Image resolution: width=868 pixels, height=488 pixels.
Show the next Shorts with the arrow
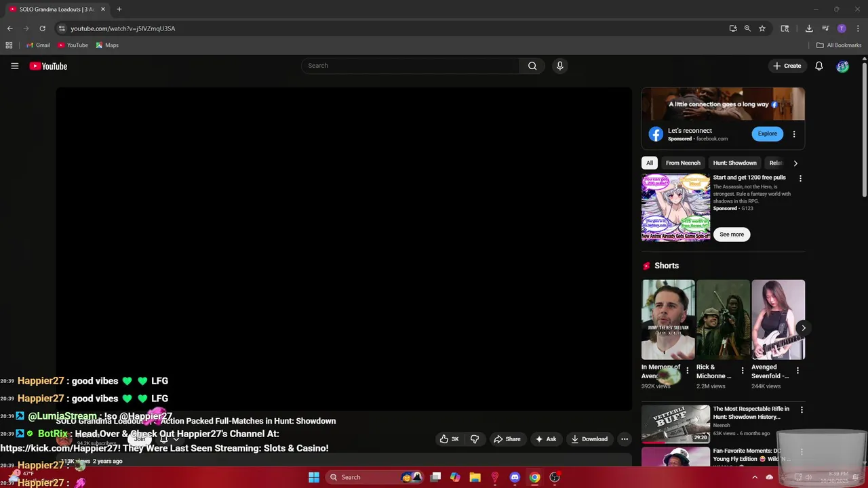[804, 328]
